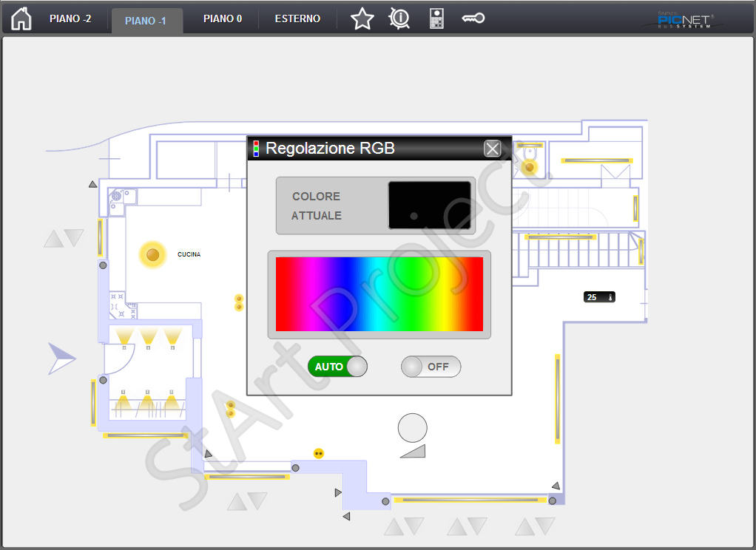Close the Regolazione RGB dialog
756x550 pixels.
pyautogui.click(x=492, y=149)
